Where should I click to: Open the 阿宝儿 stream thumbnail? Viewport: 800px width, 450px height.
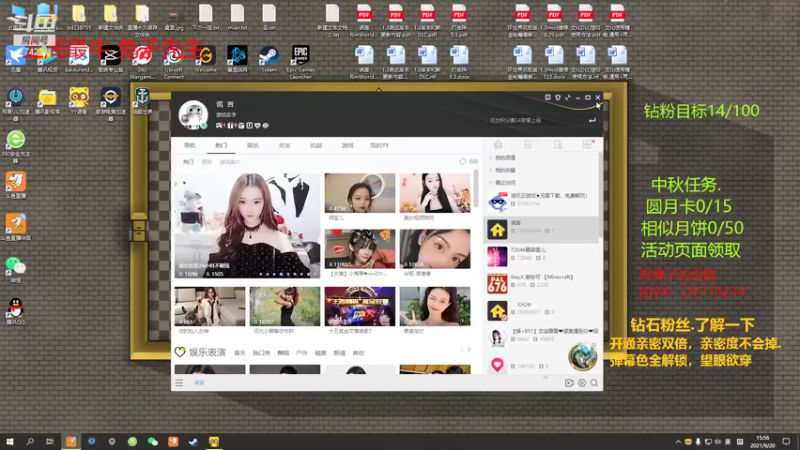(360, 193)
